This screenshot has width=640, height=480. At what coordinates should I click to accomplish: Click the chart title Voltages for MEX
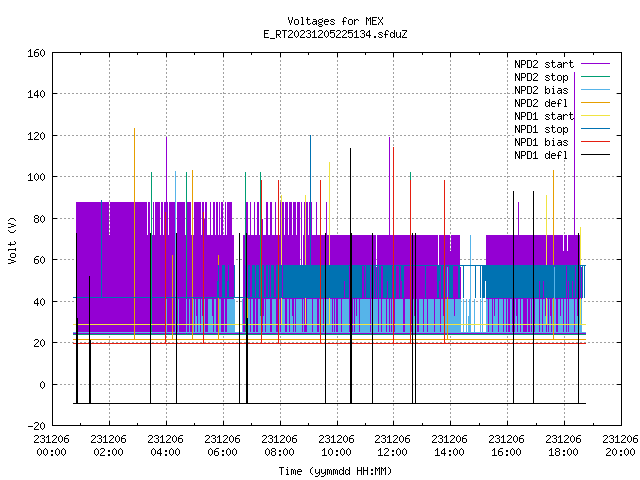pos(335,21)
